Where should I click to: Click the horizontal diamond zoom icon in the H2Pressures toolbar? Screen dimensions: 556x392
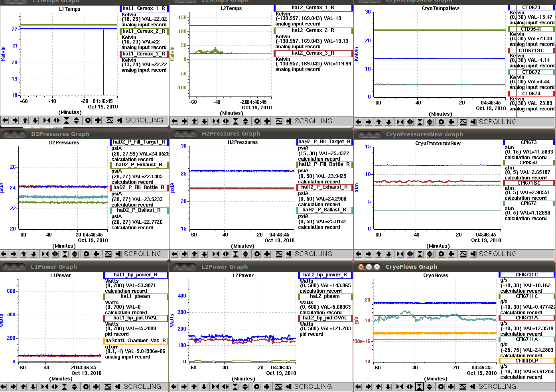(x=226, y=254)
